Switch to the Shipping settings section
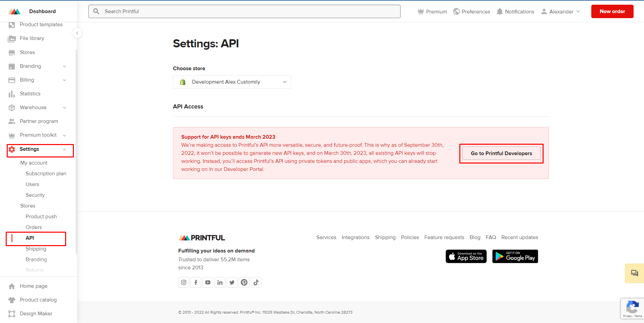The width and height of the screenshot is (644, 323). coord(36,249)
